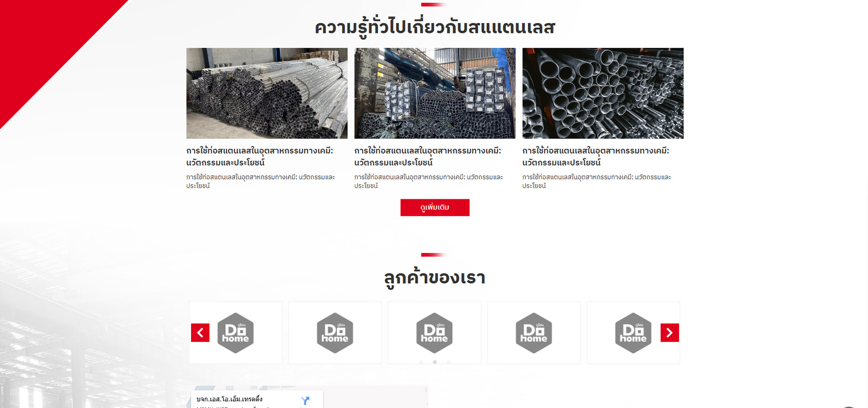Screen dimensions: 868x408
Task: Select the first Do Home customer logo
Action: coord(235,333)
